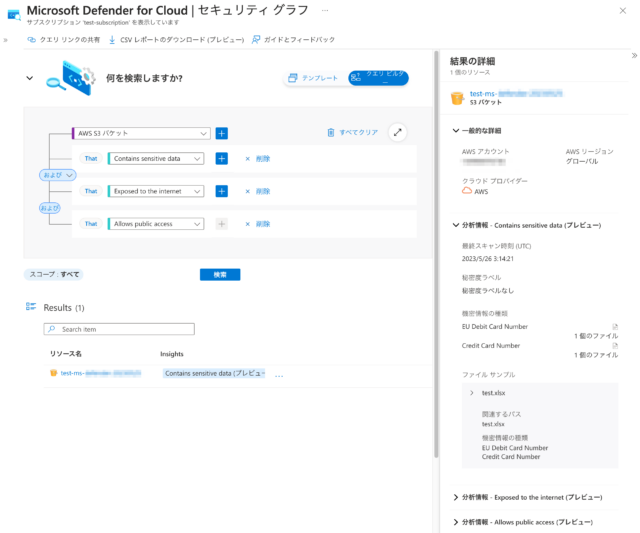Expand the left navigation chevron

click(5, 40)
